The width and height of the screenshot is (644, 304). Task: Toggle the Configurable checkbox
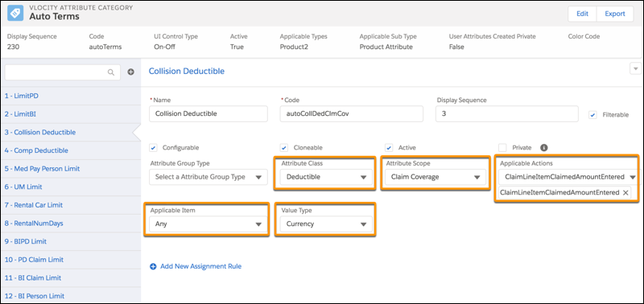(x=153, y=148)
